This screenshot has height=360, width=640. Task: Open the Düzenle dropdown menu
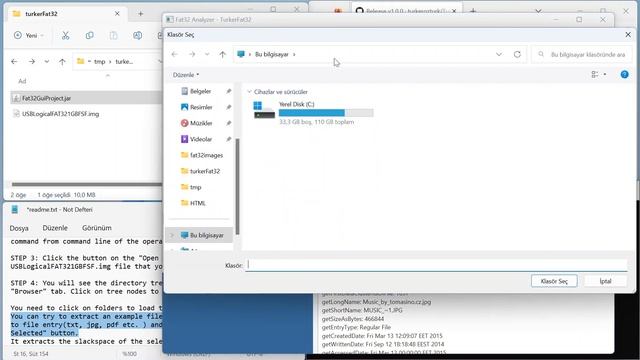pos(186,75)
